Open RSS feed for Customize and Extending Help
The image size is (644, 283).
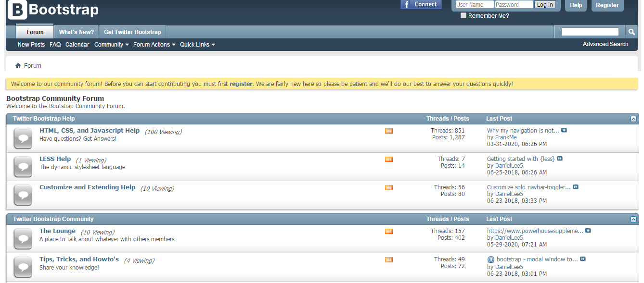[389, 187]
